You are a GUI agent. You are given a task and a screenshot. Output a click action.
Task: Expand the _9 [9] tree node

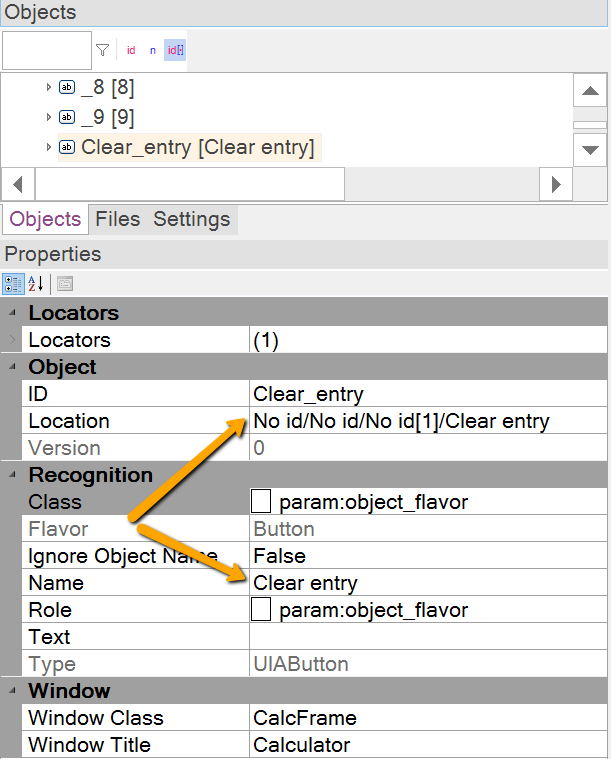48,117
